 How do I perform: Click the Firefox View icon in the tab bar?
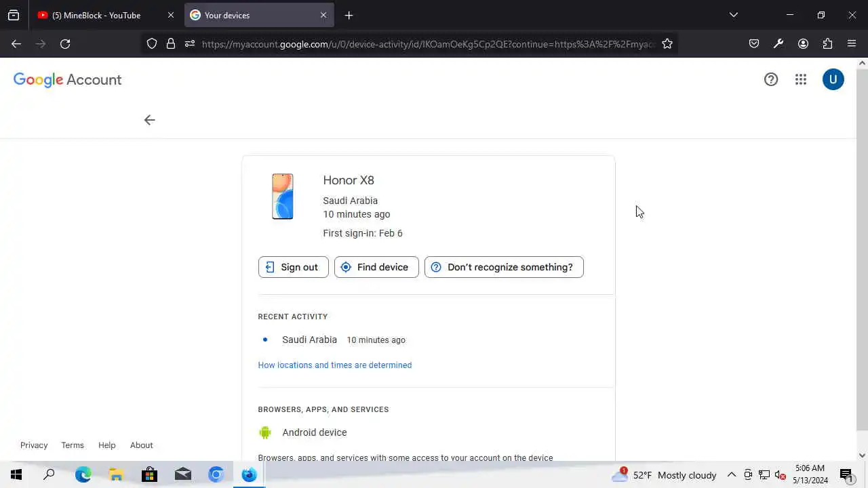point(14,15)
